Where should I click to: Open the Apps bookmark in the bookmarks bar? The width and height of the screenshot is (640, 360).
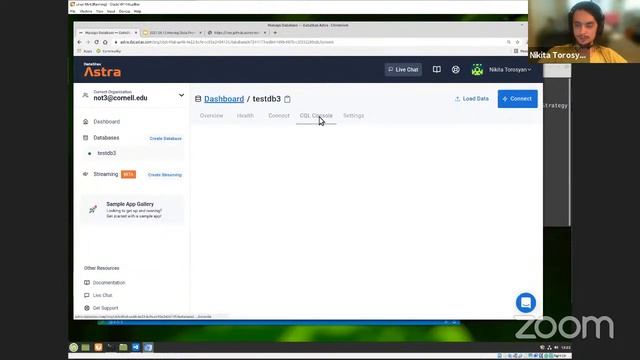click(85, 51)
